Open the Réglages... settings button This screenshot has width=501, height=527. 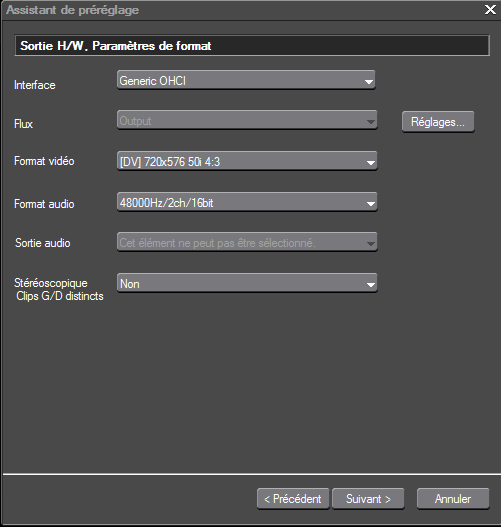click(x=438, y=122)
